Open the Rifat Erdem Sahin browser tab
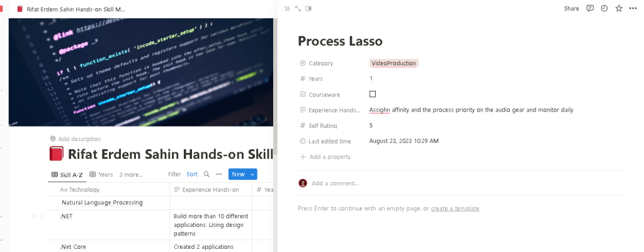 [71, 9]
